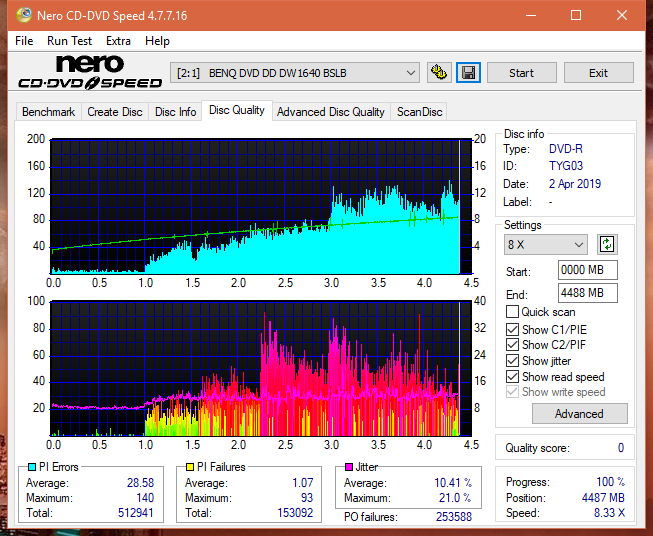Viewport: 653px width, 536px height.
Task: Switch to the ScanDisc tab
Action: pyautogui.click(x=419, y=112)
